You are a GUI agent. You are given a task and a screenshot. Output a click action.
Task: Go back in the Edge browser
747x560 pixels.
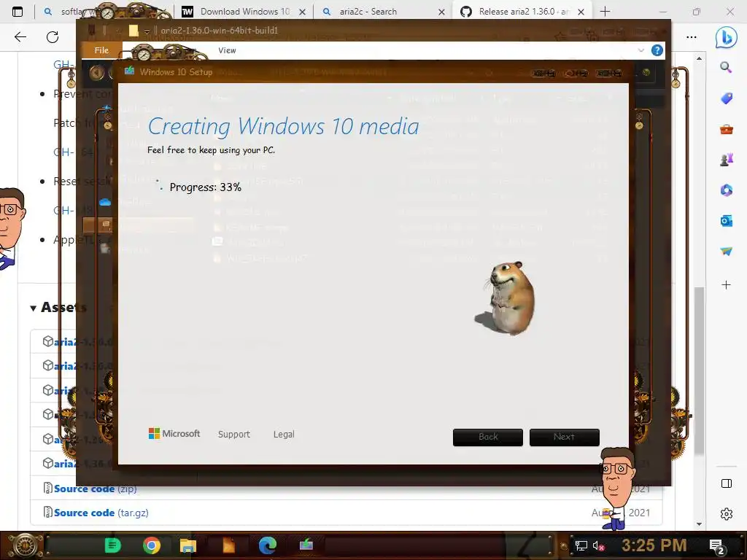[x=20, y=36]
